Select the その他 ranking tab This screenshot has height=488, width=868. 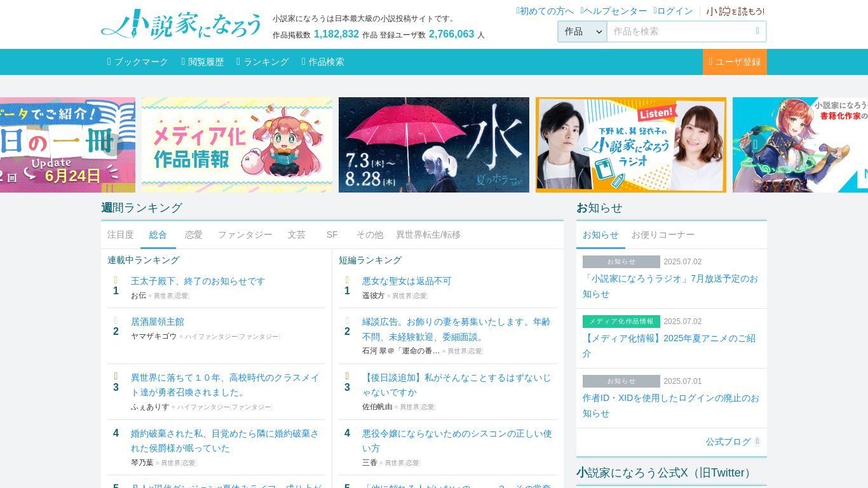click(370, 234)
